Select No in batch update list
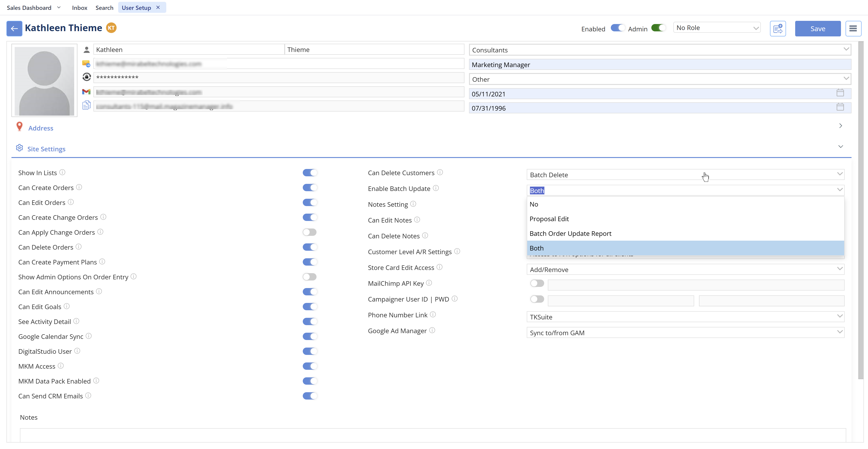Screen dimensions: 868x449 (685, 204)
